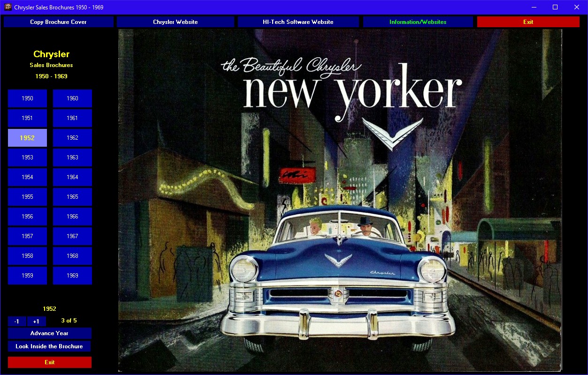Image resolution: width=588 pixels, height=375 pixels.
Task: Choose the 1953 brochure year
Action: click(x=27, y=157)
